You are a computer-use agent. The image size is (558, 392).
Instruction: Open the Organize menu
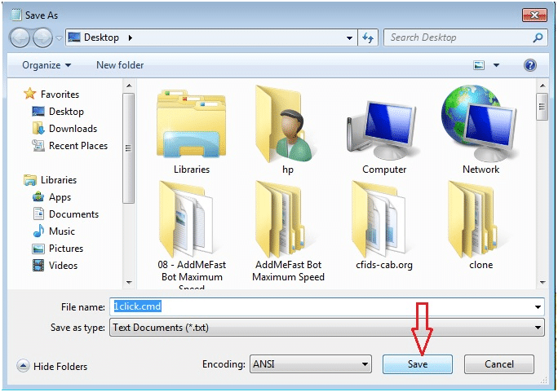[x=46, y=65]
